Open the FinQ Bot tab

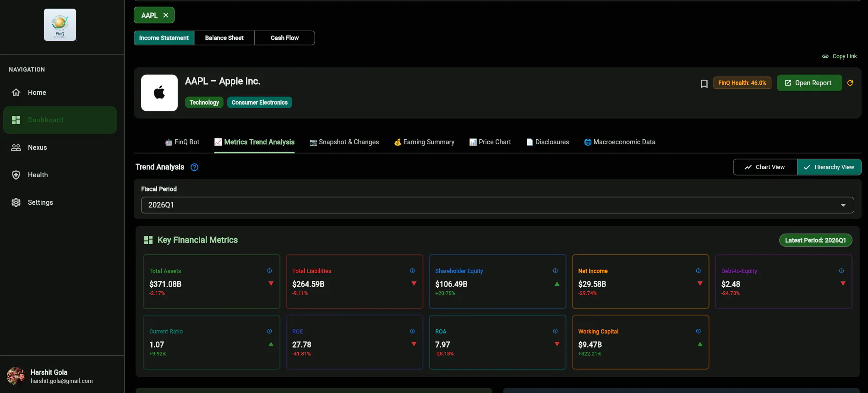pos(182,142)
